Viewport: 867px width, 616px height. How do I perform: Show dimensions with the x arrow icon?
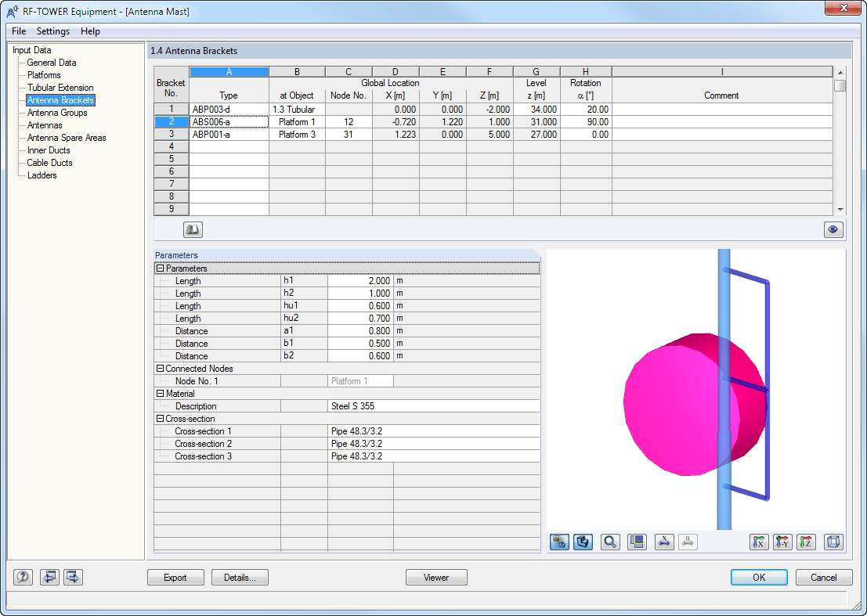[x=664, y=542]
